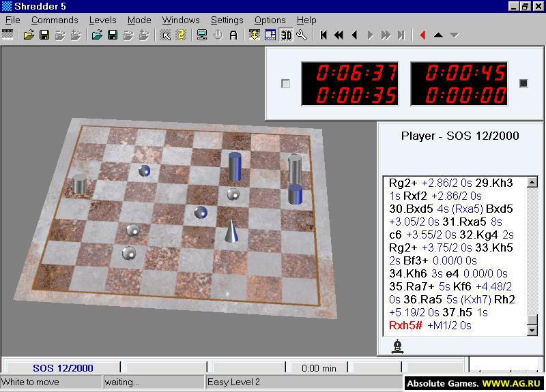The height and width of the screenshot is (392, 546).
Task: Jump to the first move of game
Action: (x=323, y=35)
